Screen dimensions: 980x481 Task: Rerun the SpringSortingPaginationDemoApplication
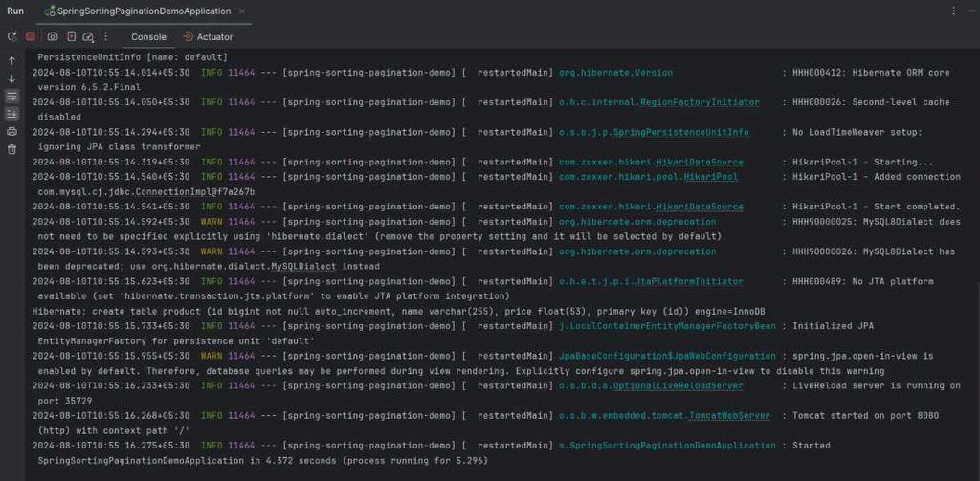(11, 37)
